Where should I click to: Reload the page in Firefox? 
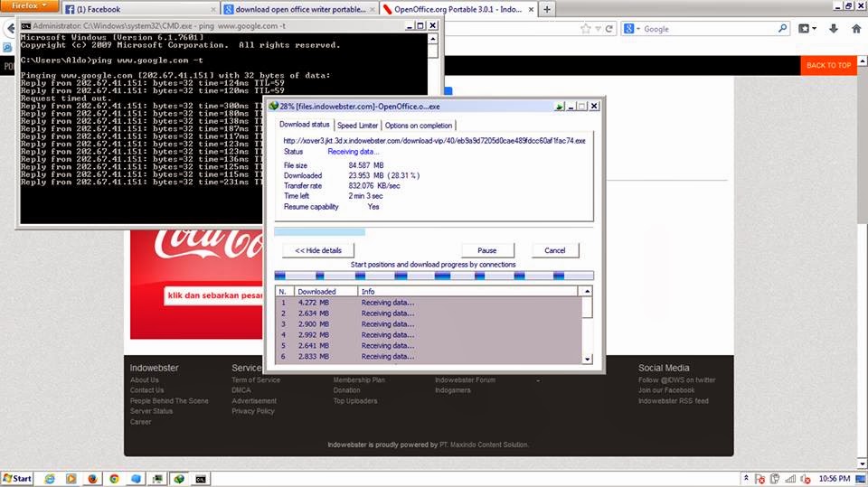(x=609, y=29)
